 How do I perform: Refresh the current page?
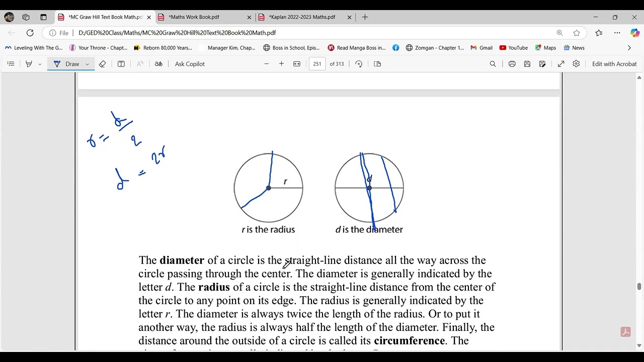click(30, 33)
